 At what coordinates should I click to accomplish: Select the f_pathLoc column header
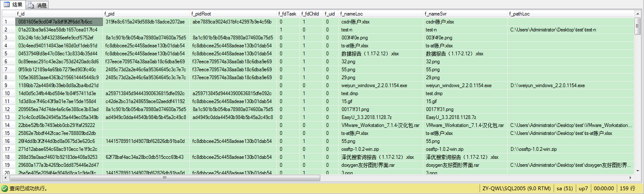[x=572, y=14]
